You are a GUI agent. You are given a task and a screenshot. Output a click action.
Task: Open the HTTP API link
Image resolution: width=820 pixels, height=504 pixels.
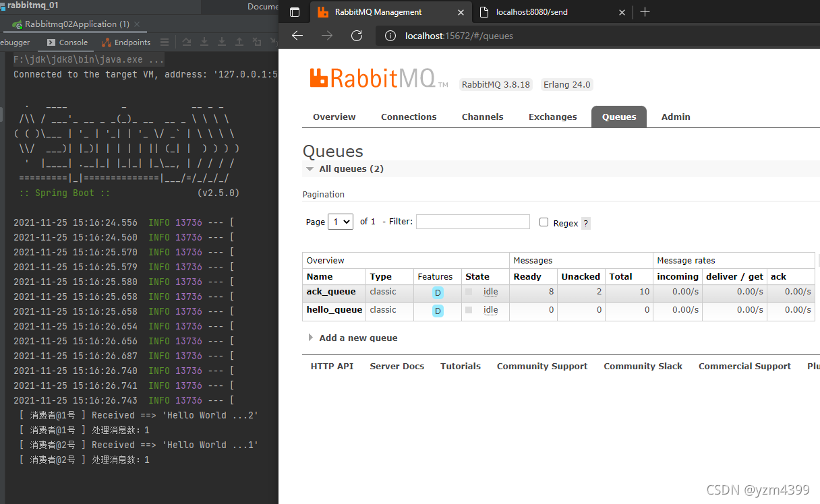coord(332,366)
